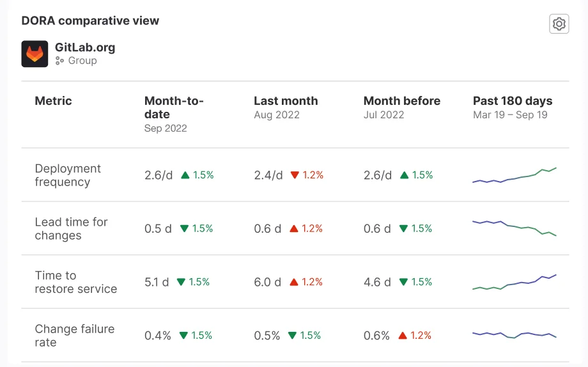This screenshot has width=588, height=367.
Task: Click green down arrow beside 5.1 d
Action: [x=182, y=282]
